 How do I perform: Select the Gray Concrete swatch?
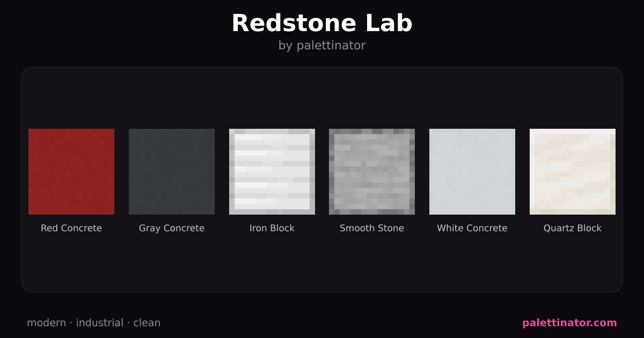(172, 172)
